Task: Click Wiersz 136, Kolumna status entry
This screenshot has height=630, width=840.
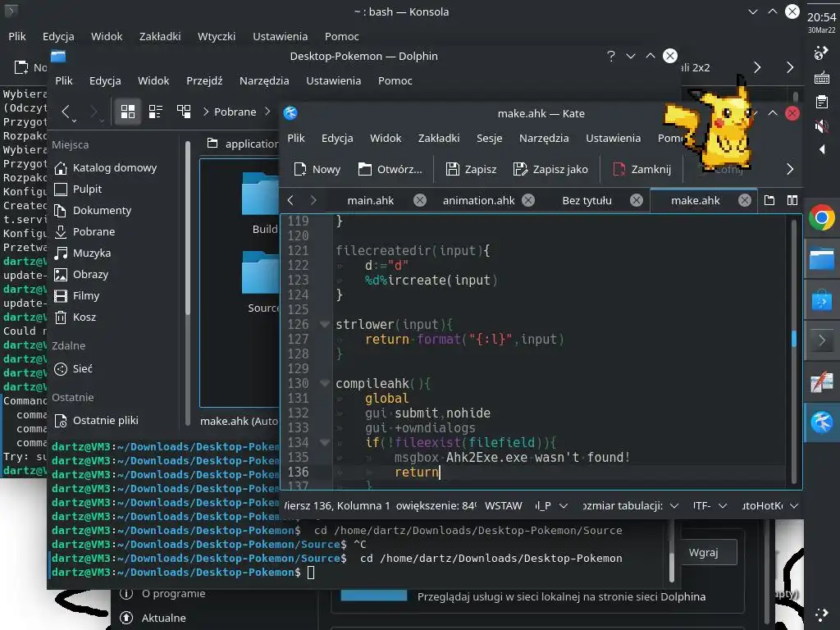Action: (336, 505)
